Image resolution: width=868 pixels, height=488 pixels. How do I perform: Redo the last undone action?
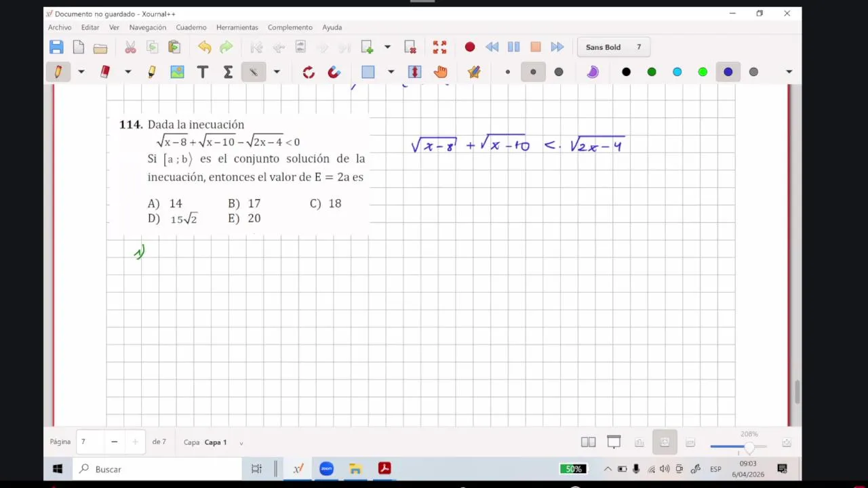226,47
